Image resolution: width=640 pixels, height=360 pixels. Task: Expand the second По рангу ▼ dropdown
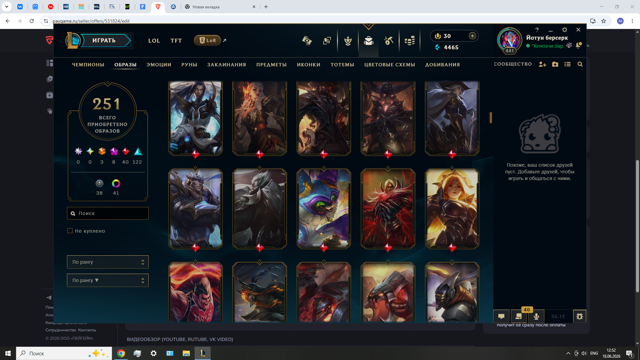pos(108,280)
